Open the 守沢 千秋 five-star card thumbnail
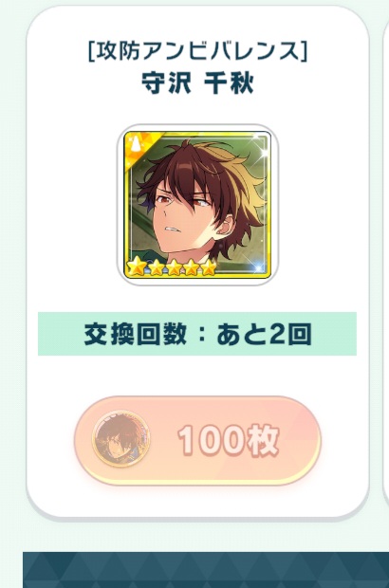 (x=197, y=205)
